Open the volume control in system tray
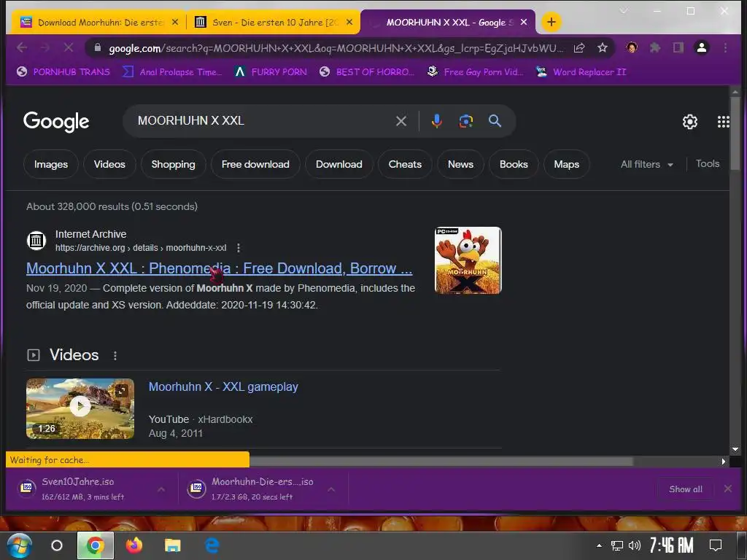Viewport: 747px width, 560px height. click(634, 545)
